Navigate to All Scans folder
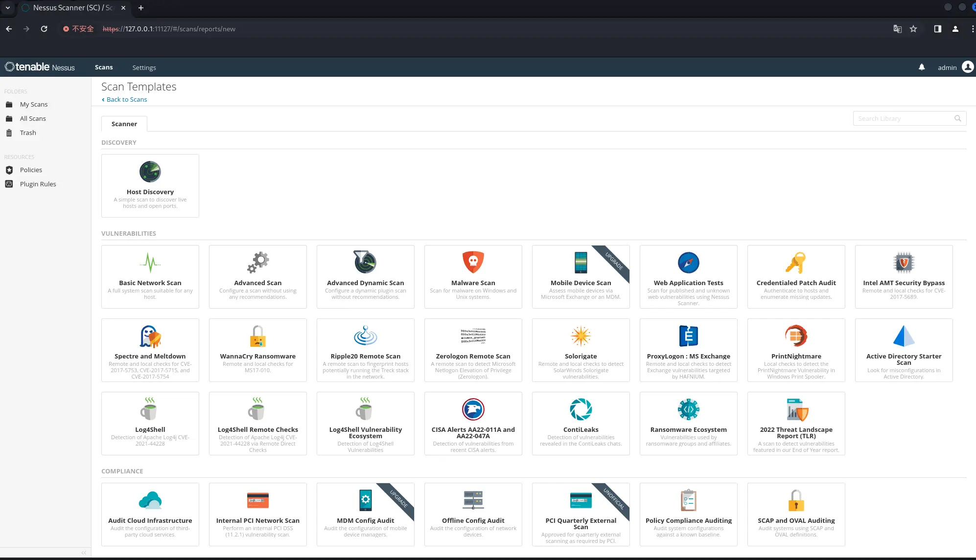Screen dimensions: 976x560 click(32, 118)
